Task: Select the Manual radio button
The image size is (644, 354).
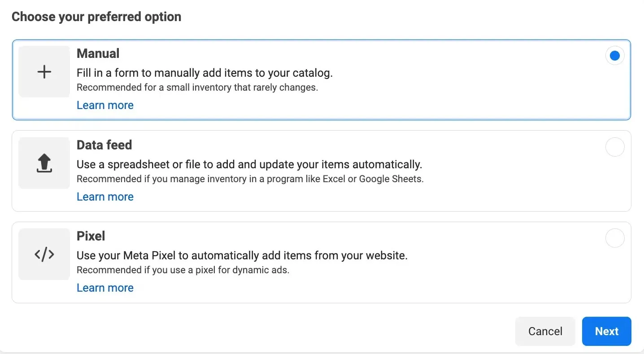Action: tap(615, 55)
